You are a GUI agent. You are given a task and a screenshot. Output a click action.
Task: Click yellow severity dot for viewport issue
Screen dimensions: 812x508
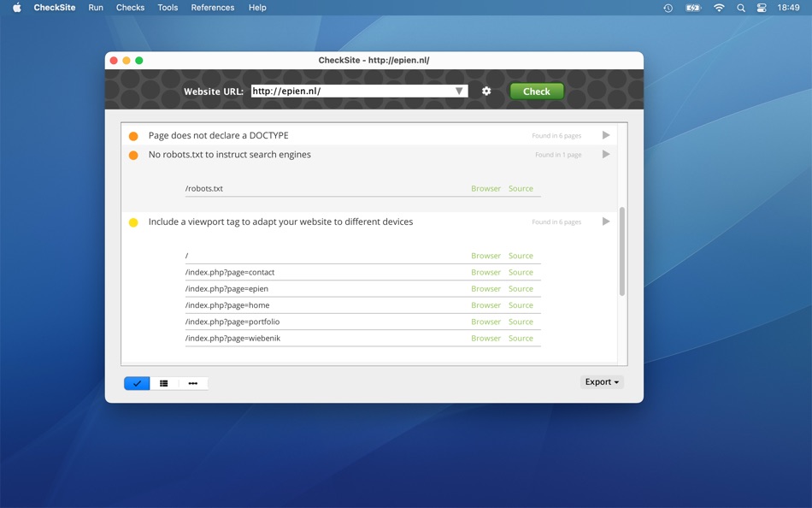pos(133,222)
